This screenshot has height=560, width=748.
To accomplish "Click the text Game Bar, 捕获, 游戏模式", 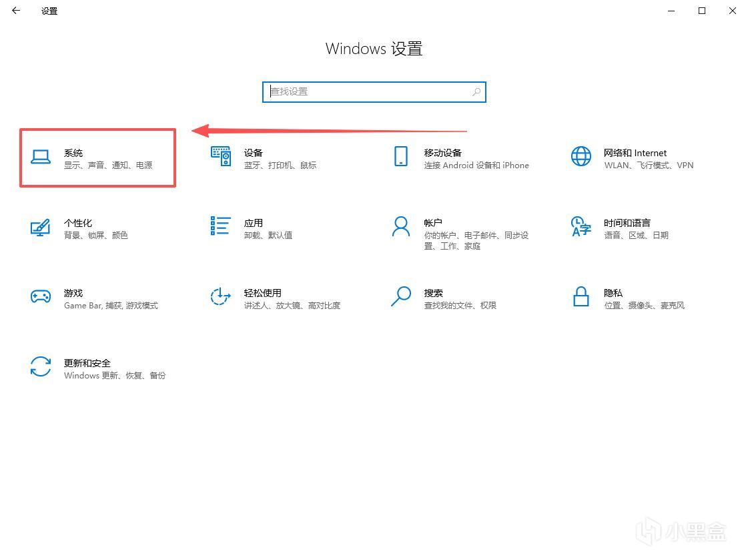I will [111, 305].
